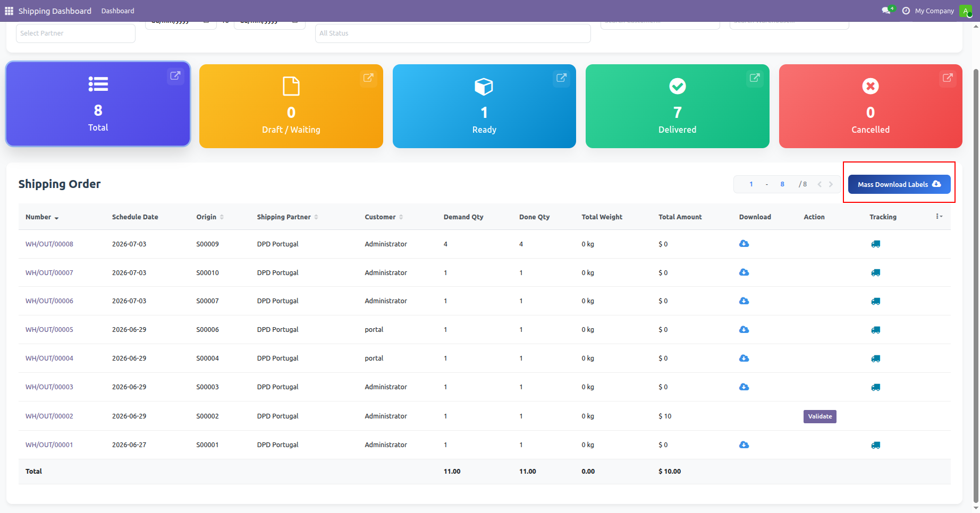This screenshot has width=980, height=513.
Task: Download label for WH/OUT/00005
Action: click(x=744, y=329)
